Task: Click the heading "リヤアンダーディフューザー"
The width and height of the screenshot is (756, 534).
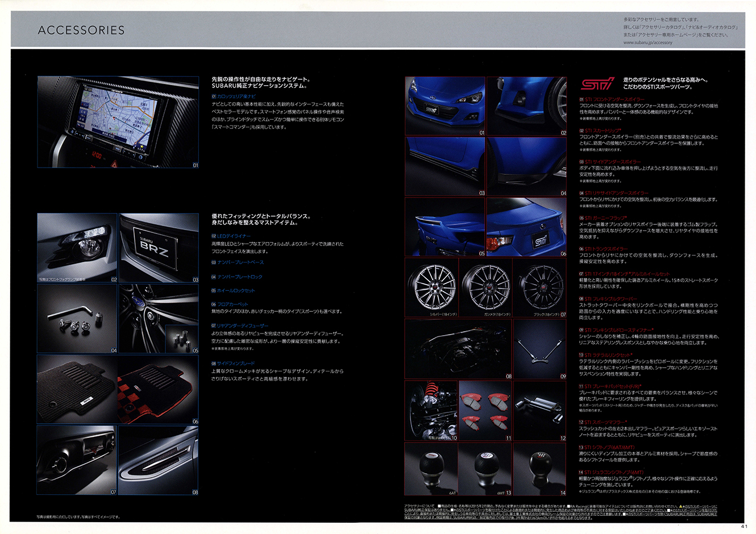Action: [x=243, y=326]
